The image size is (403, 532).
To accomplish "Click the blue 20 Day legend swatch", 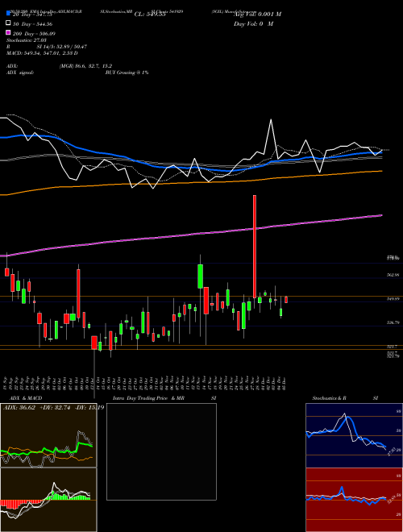I will click(x=8, y=13).
